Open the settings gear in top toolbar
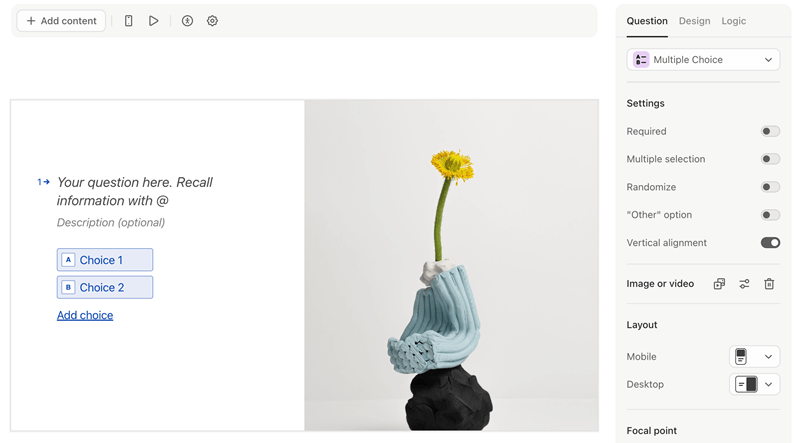 [x=212, y=21]
